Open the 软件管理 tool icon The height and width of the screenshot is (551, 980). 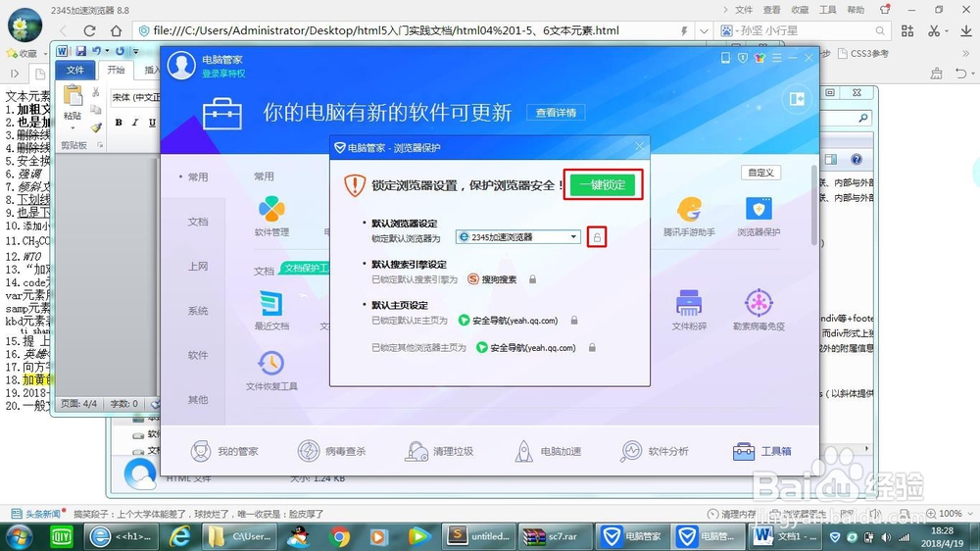[x=271, y=217]
